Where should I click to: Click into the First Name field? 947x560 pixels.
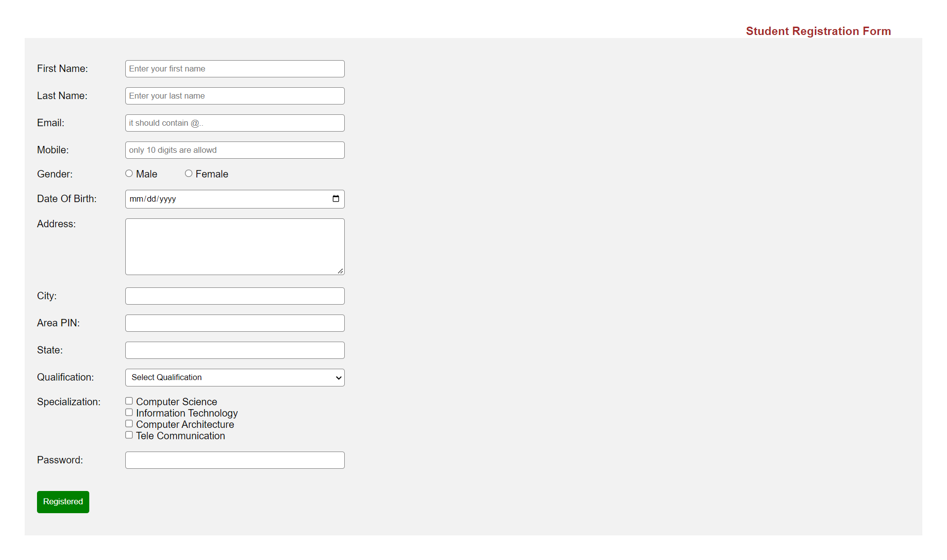[235, 69]
